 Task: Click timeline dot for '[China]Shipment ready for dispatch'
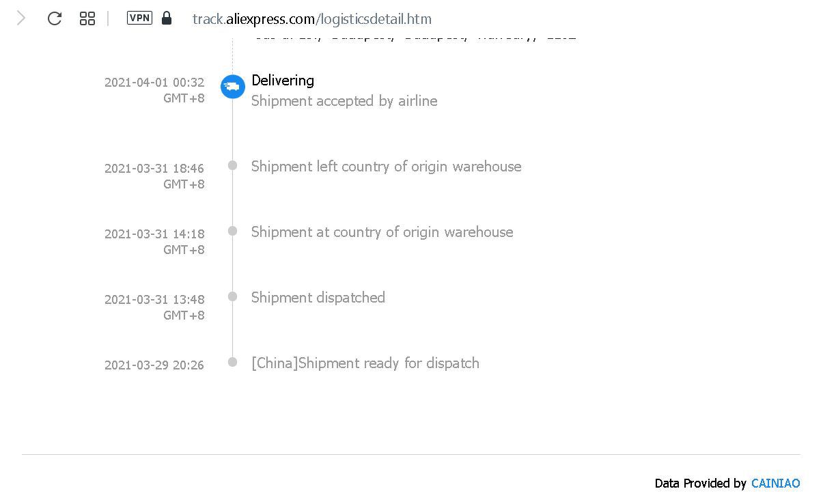(x=232, y=362)
